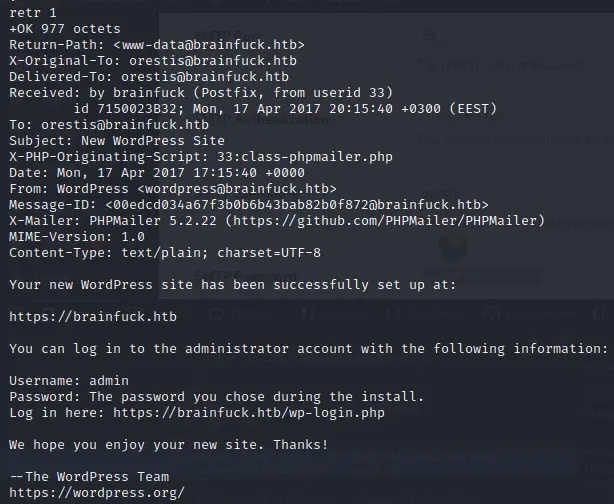This screenshot has width=614, height=504.
Task: Click the 'To: orestis@brainfuck.htb' recipient line
Action: pos(109,125)
